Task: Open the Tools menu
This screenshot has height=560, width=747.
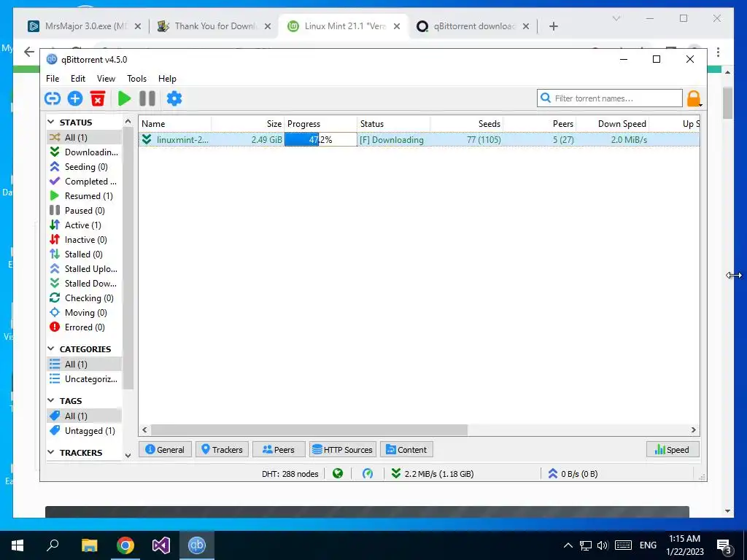Action: click(136, 79)
